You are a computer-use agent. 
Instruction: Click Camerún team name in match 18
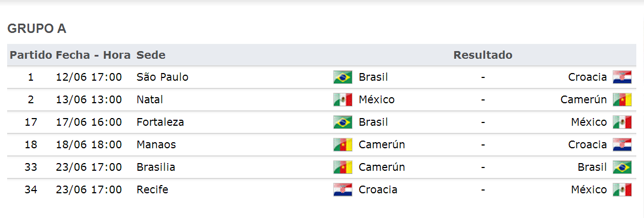click(x=382, y=144)
